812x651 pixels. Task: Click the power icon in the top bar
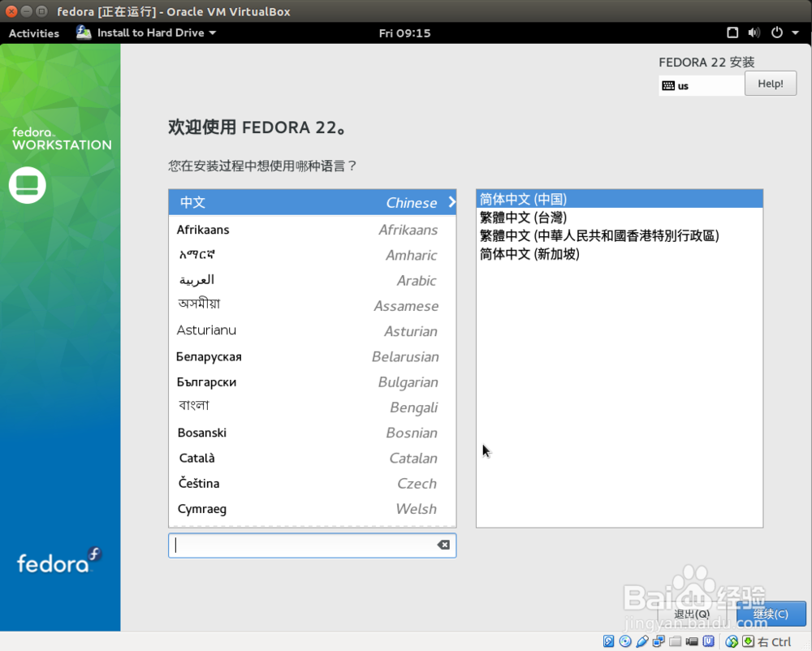coord(777,32)
